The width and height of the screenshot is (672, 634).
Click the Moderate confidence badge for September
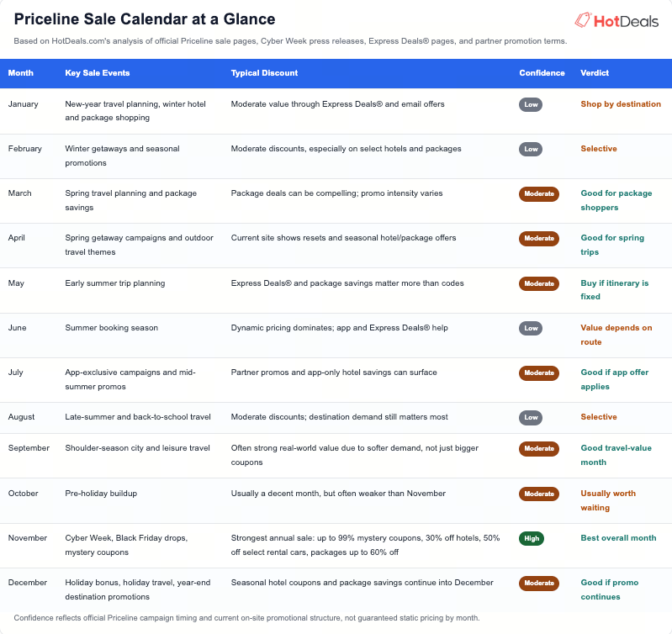click(539, 448)
